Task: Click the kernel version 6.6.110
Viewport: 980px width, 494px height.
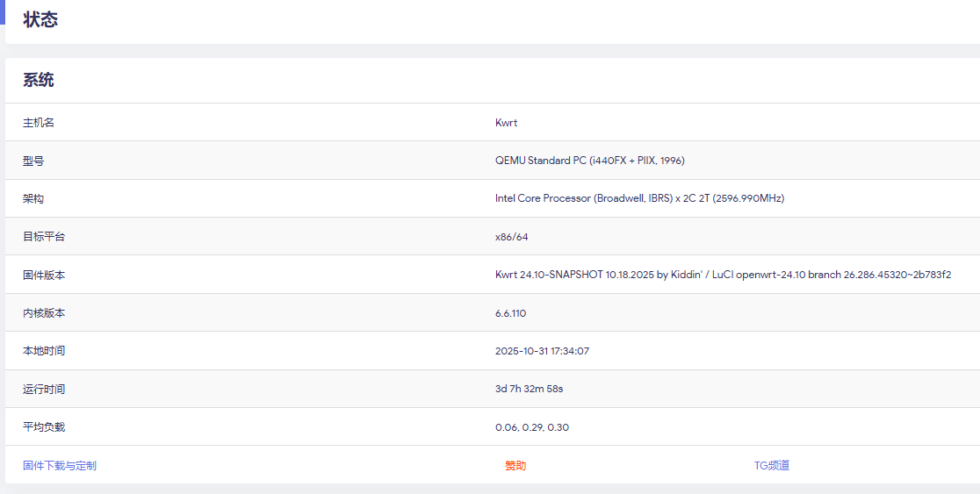Action: (510, 313)
